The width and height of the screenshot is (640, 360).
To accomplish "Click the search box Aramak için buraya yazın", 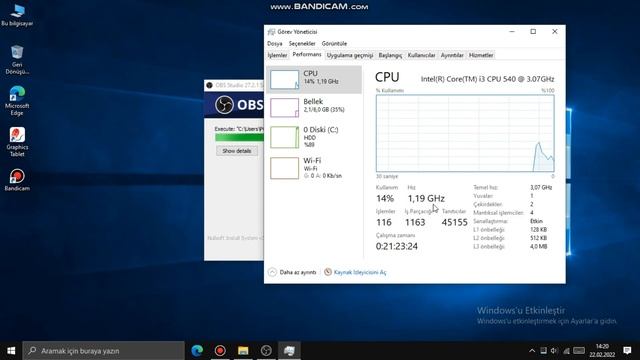I will [103, 351].
